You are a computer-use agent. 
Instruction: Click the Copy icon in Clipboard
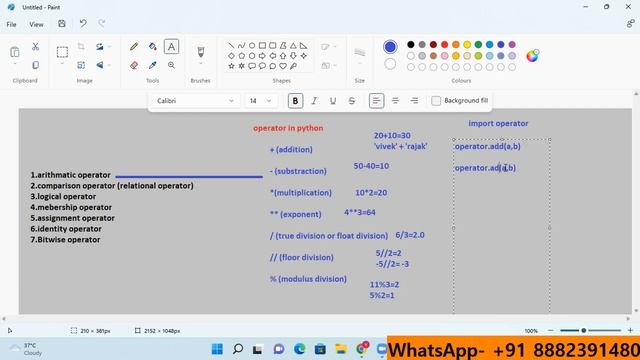point(36,65)
